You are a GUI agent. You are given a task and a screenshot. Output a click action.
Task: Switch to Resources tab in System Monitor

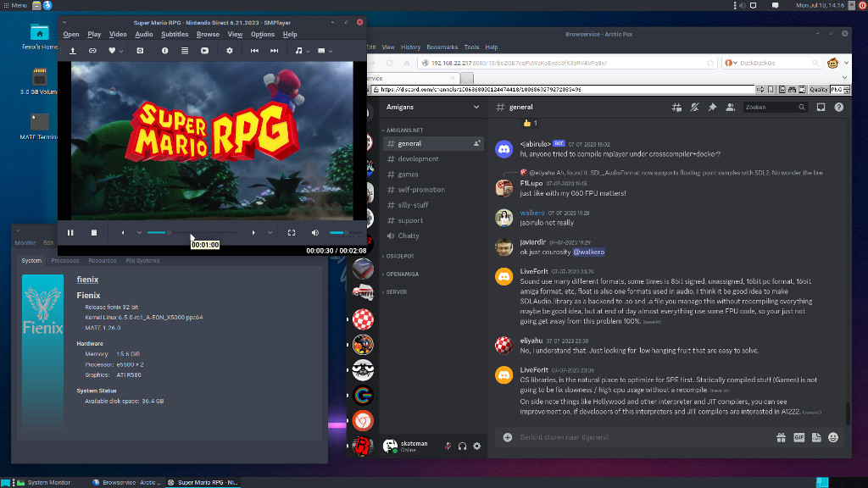click(103, 261)
